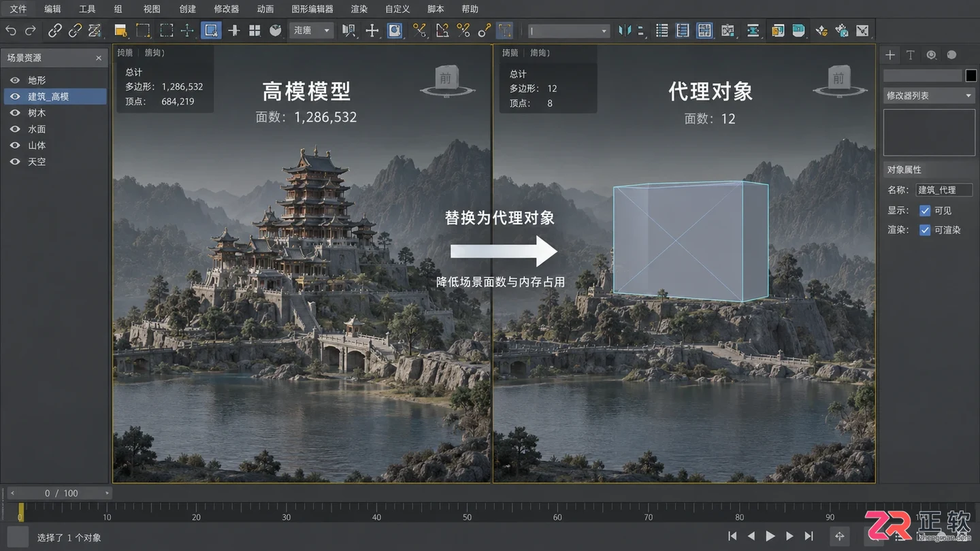
Task: Click the Redo arrow icon
Action: pyautogui.click(x=30, y=31)
